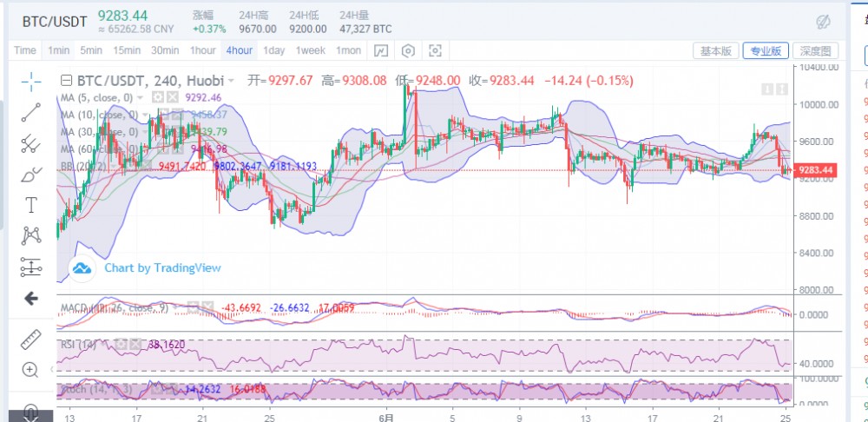Open RSI (14) dropdown arrow
The height and width of the screenshot is (422, 868).
click(105, 345)
